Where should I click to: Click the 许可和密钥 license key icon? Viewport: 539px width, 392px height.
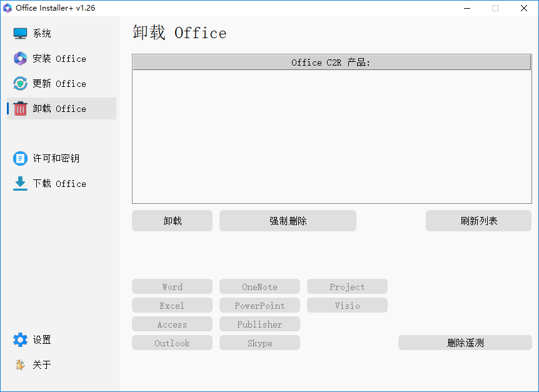[x=19, y=158]
